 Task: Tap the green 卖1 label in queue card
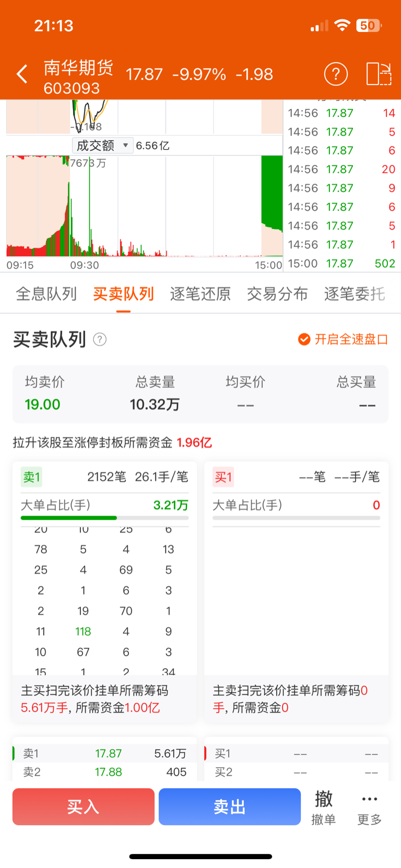[31, 477]
